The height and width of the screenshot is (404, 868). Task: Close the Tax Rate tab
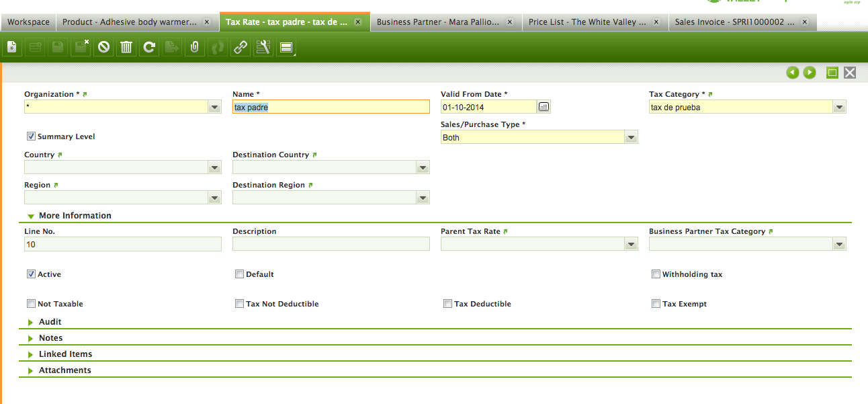358,22
